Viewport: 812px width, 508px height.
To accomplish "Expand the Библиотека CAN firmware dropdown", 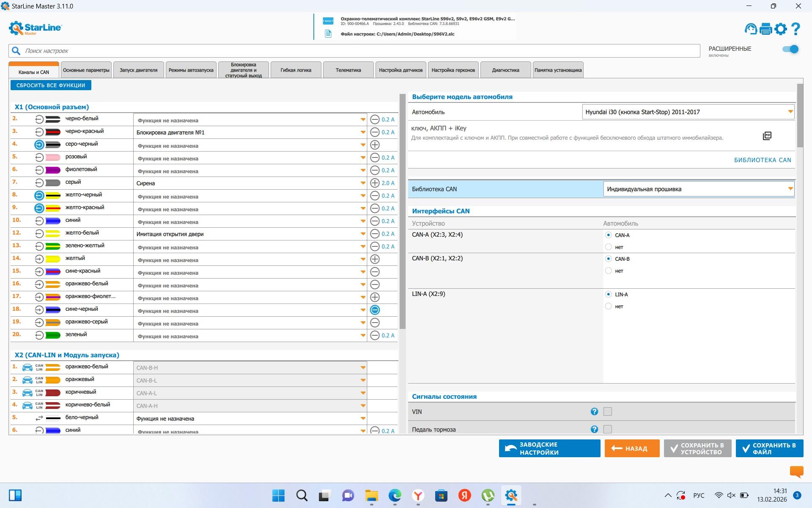I will tap(790, 189).
